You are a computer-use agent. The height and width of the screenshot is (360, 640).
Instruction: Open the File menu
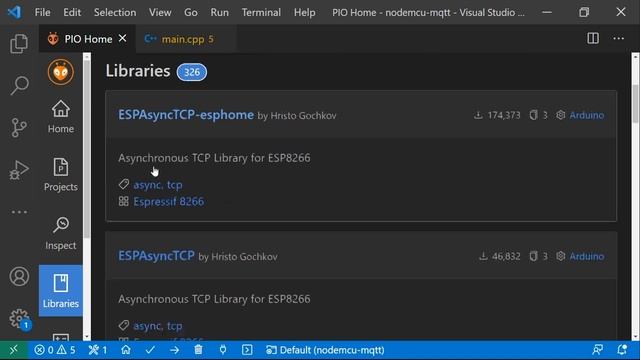coord(42,12)
